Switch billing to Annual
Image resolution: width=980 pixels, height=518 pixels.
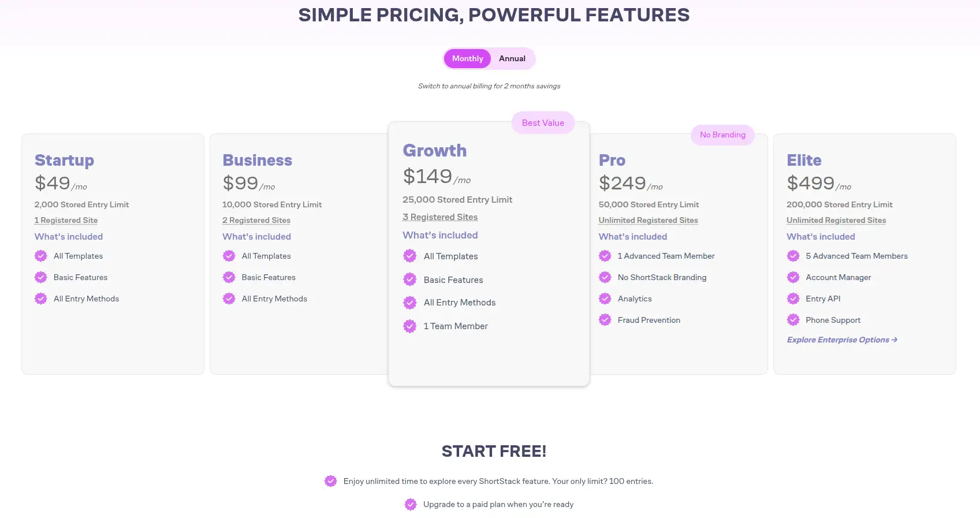pos(512,58)
